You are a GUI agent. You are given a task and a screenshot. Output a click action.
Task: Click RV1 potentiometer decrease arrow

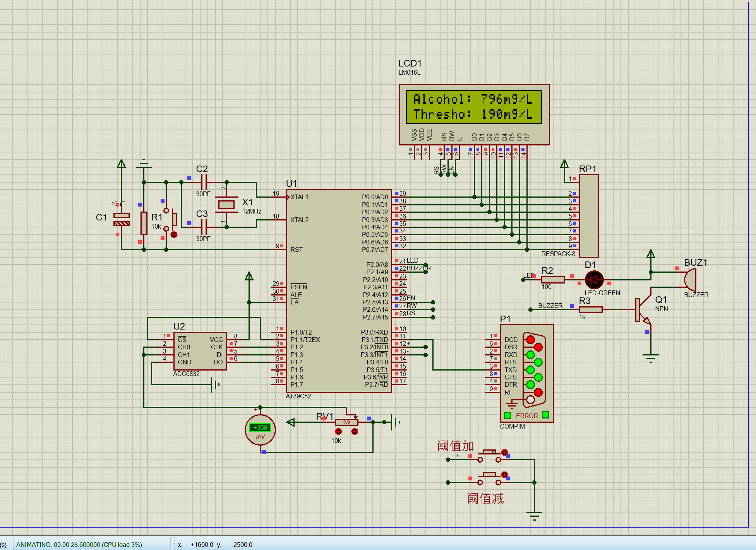[338, 431]
